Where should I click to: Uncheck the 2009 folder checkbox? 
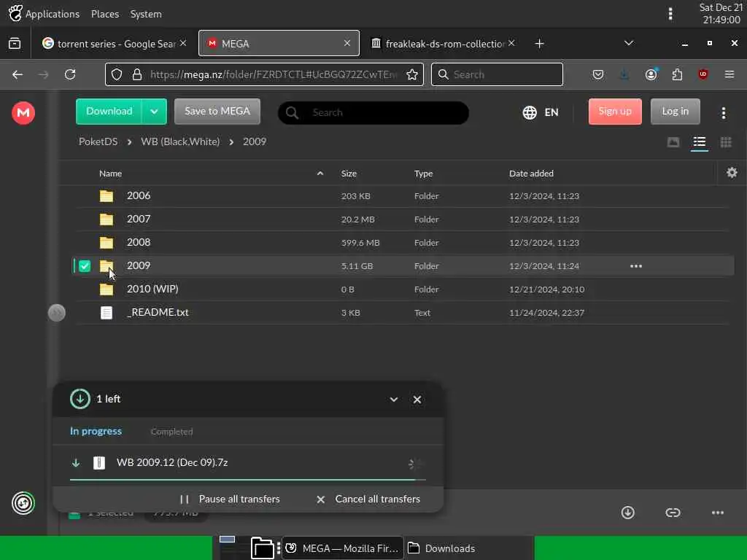click(x=85, y=266)
